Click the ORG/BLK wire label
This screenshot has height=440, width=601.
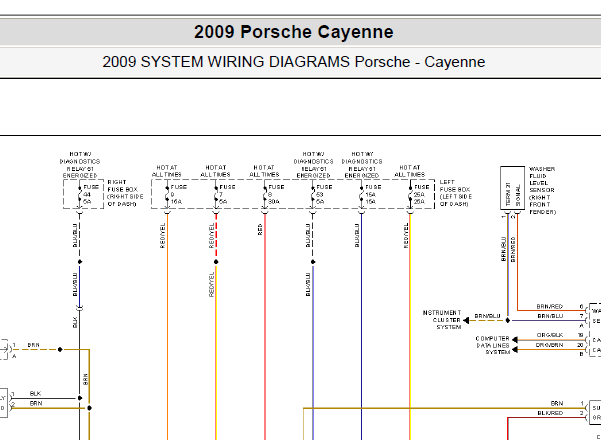point(550,335)
